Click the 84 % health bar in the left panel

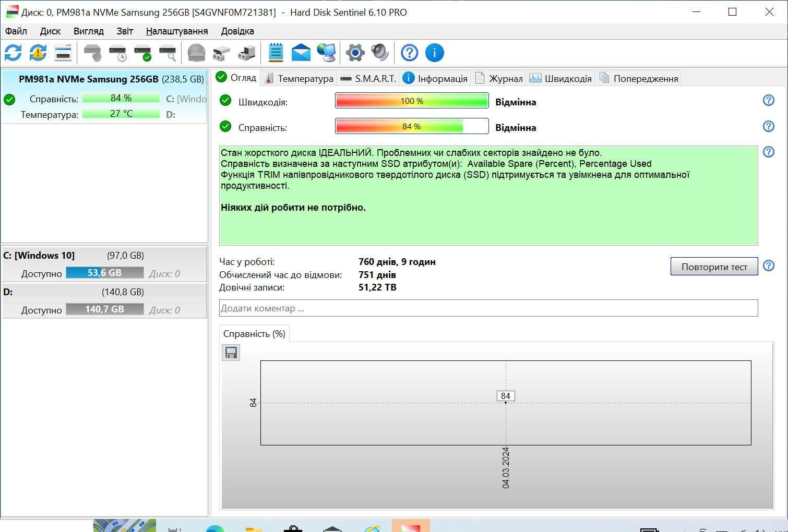point(121,98)
